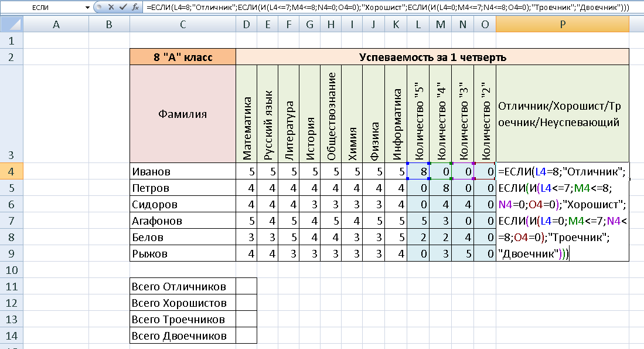Select the row 11 header
The width and height of the screenshot is (644, 349).
tap(12, 286)
